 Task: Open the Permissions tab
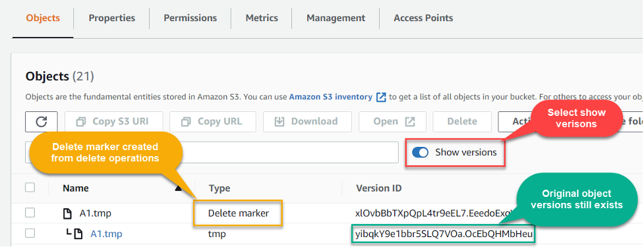point(190,18)
